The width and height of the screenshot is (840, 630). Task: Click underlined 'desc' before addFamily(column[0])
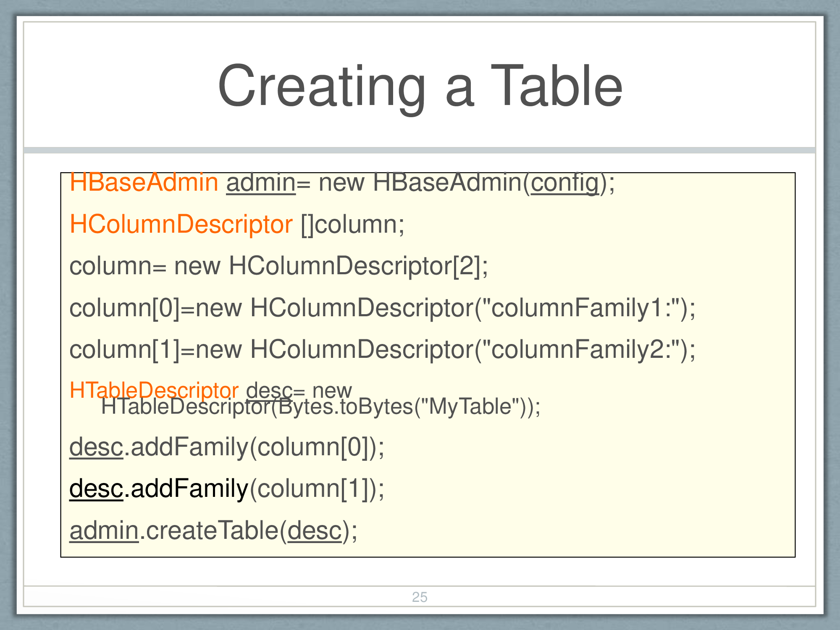(x=96, y=446)
